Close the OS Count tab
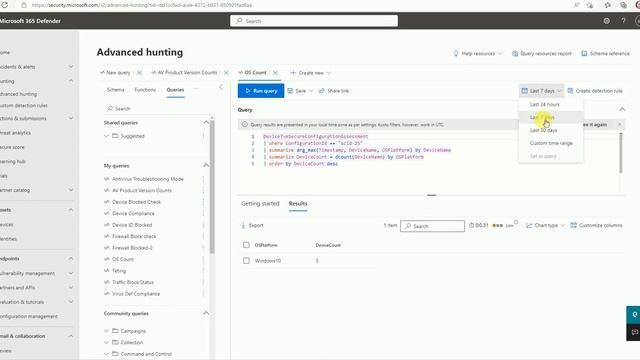The width and height of the screenshot is (640, 360). (x=276, y=73)
